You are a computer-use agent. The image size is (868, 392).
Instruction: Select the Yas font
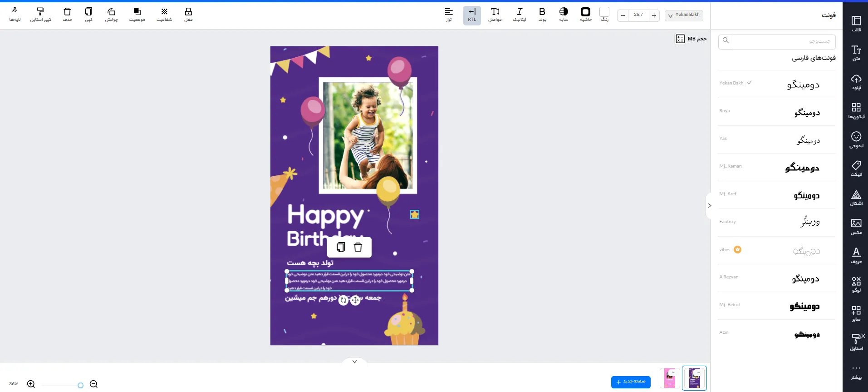click(776, 139)
